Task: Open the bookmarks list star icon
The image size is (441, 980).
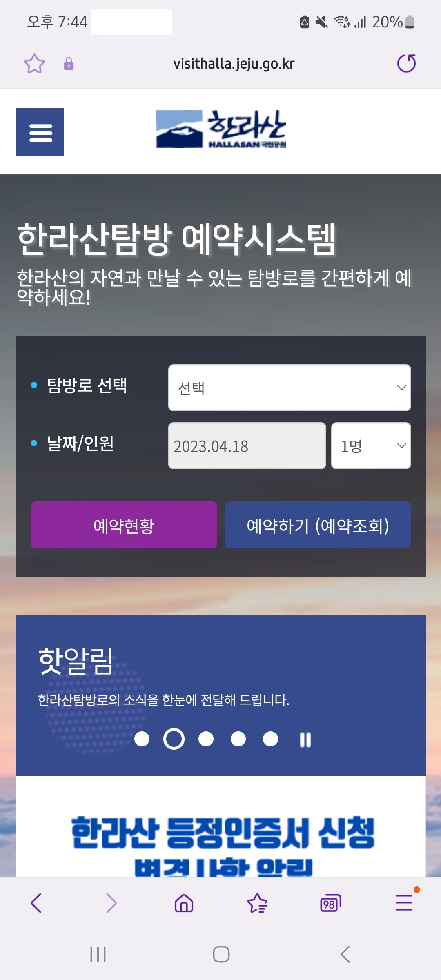Action: tap(257, 903)
